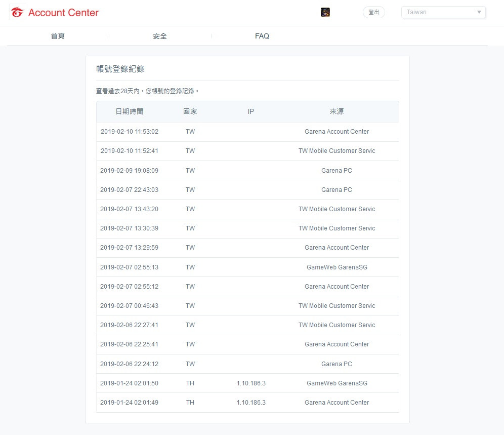
Task: Click the 來源 column header
Action: [x=337, y=111]
